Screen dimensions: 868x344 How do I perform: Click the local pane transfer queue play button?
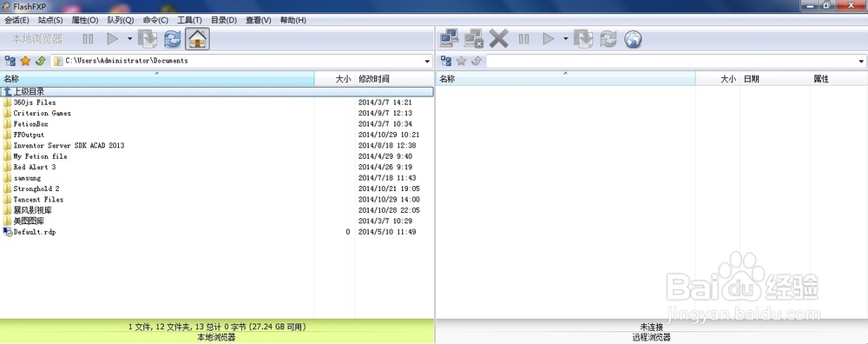pyautogui.click(x=113, y=39)
